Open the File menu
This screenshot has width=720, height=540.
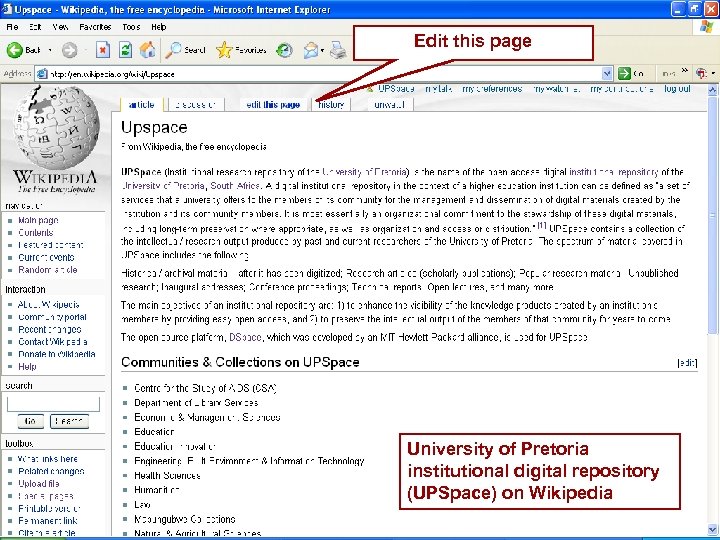[12, 27]
